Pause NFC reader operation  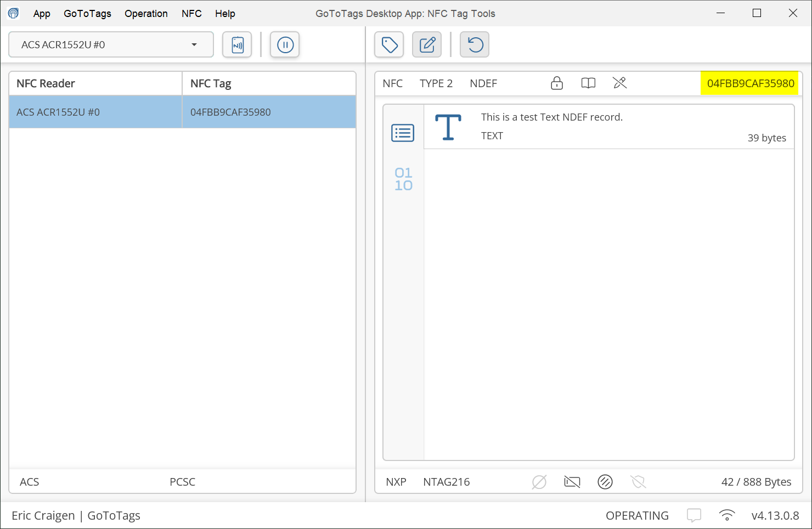tap(285, 45)
